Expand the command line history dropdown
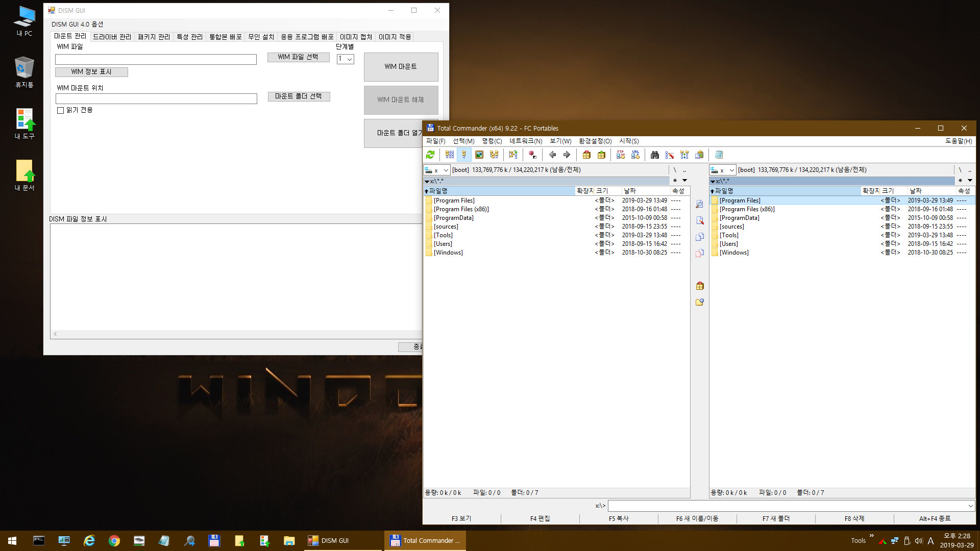Image resolution: width=980 pixels, height=551 pixels. [970, 506]
